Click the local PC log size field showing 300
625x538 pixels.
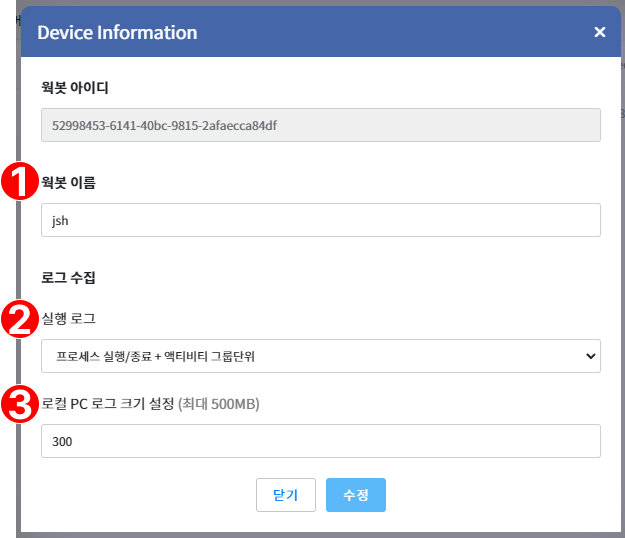[x=321, y=441]
